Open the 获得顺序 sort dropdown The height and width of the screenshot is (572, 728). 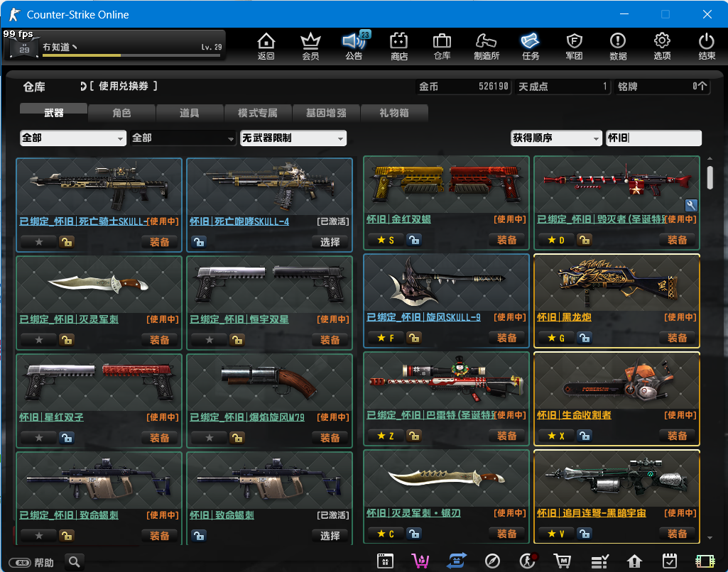tap(556, 138)
